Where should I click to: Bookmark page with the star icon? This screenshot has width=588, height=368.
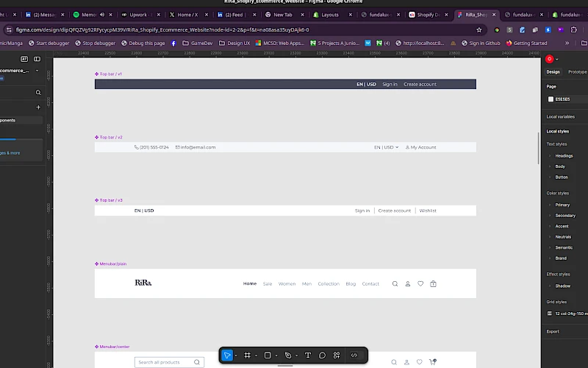click(x=479, y=30)
